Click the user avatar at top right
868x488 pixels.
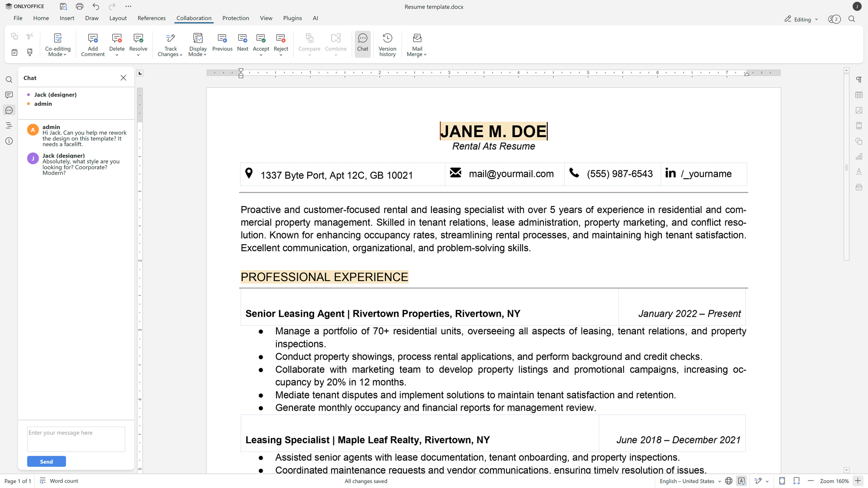click(857, 7)
